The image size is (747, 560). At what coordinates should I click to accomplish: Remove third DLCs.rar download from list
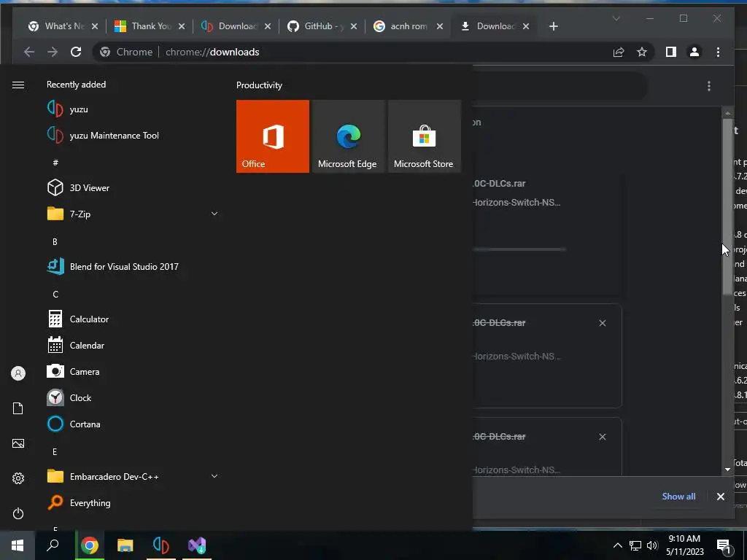pyautogui.click(x=602, y=437)
